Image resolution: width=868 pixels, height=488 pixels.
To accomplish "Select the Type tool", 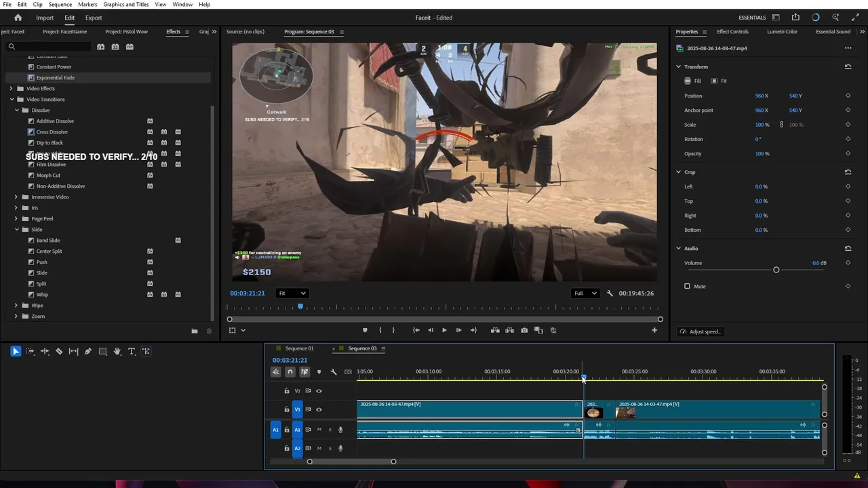I will click(132, 351).
